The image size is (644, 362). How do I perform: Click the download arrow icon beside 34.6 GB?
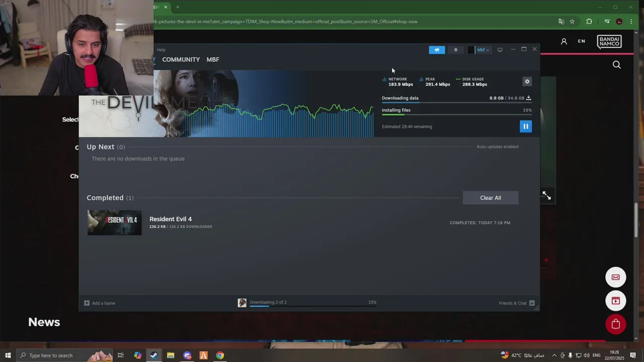(528, 98)
